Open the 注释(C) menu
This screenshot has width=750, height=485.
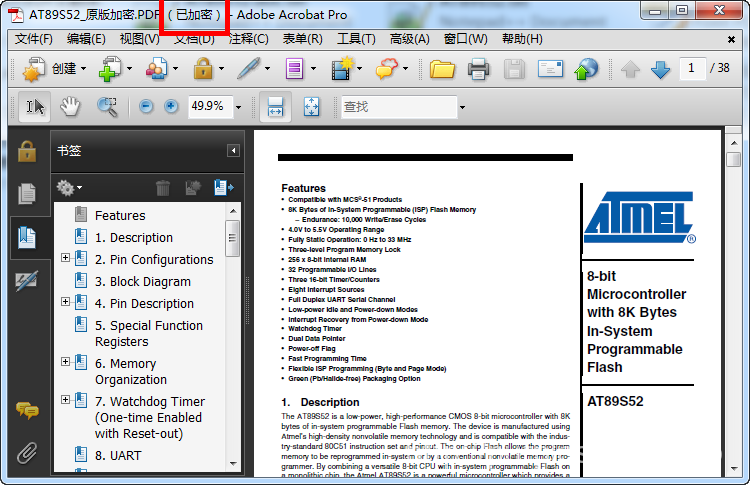pos(249,39)
